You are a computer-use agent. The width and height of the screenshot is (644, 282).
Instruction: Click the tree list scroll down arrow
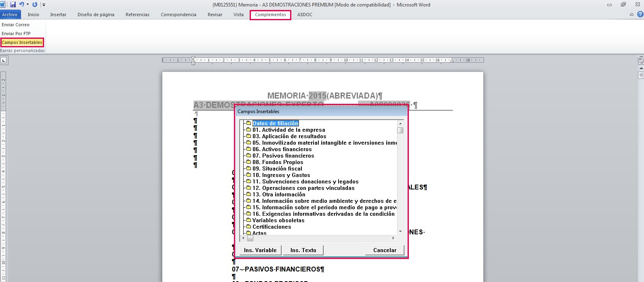coord(400,231)
